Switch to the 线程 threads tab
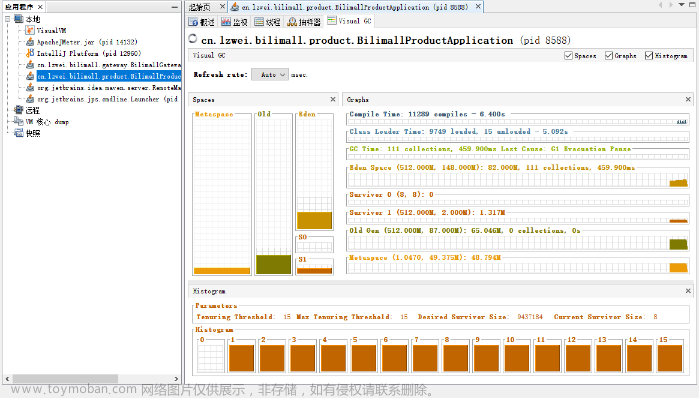The height and width of the screenshot is (398, 699). click(267, 22)
